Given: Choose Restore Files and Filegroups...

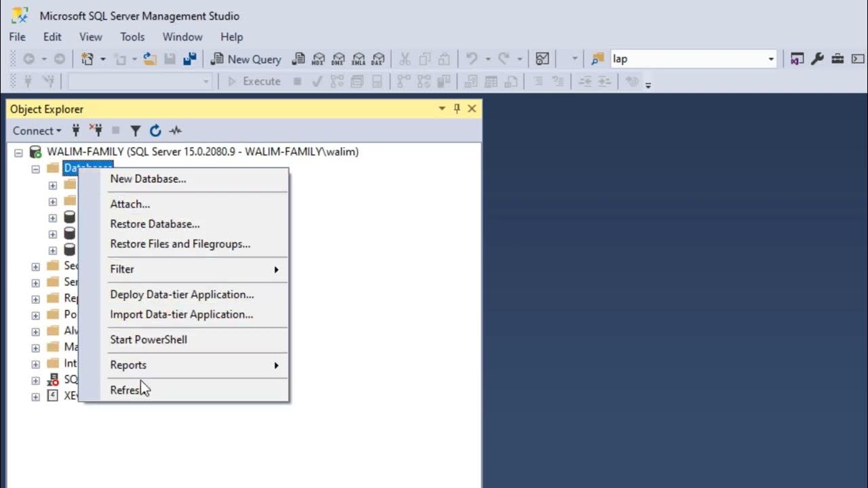Looking at the screenshot, I should pyautogui.click(x=184, y=244).
